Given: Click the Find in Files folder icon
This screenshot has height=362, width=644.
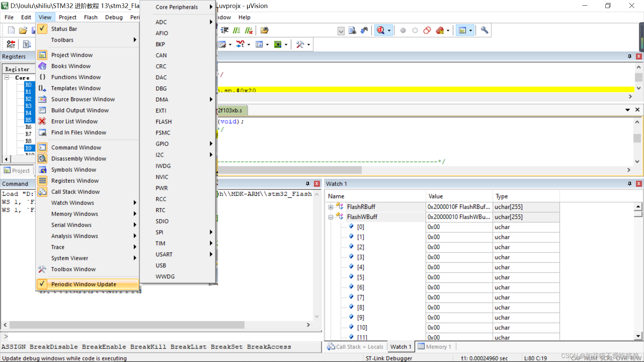Looking at the screenshot, I should (265, 30).
